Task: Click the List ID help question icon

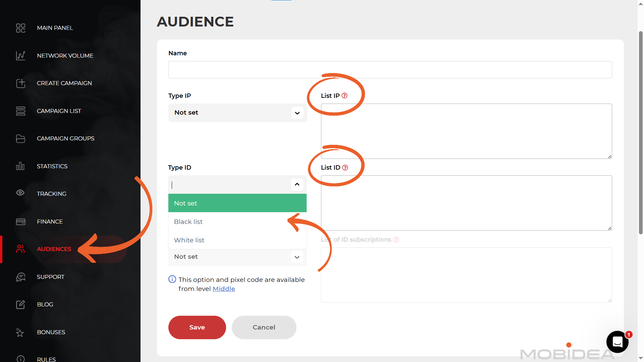Action: pos(345,168)
